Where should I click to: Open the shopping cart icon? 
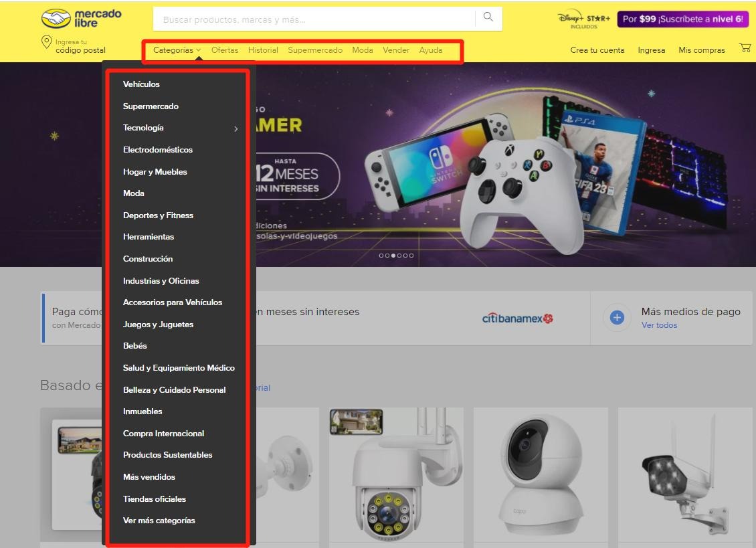(744, 48)
